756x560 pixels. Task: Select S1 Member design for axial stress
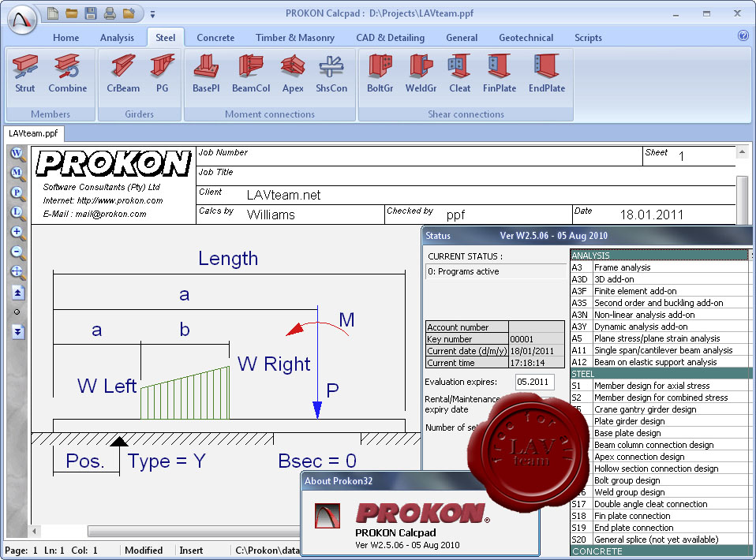coord(650,386)
